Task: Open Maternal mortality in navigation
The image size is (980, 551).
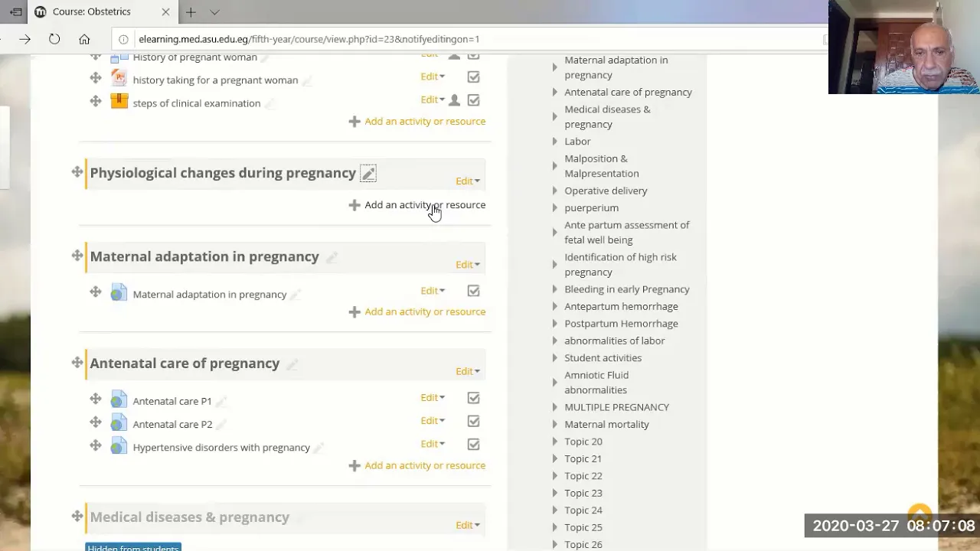Action: 606,424
